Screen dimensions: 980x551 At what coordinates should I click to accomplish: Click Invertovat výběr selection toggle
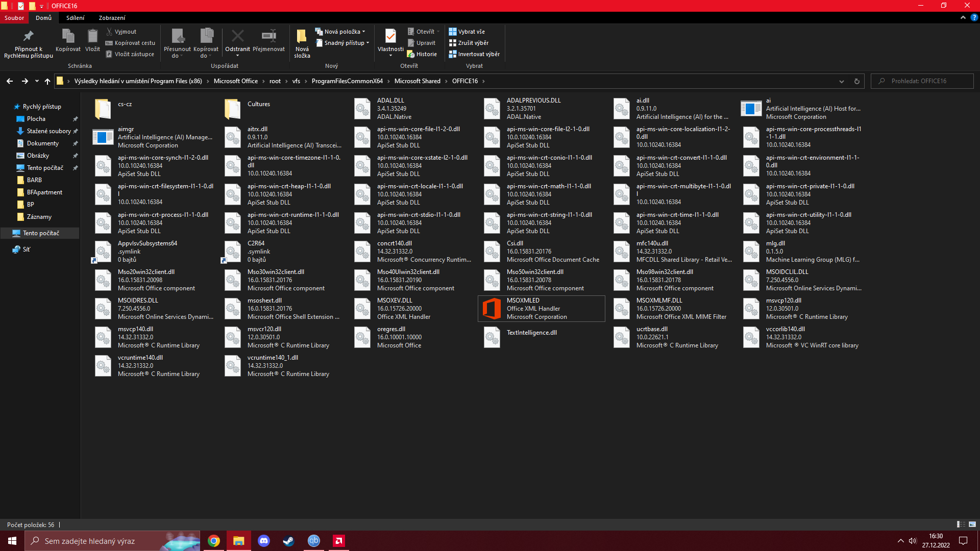click(474, 54)
